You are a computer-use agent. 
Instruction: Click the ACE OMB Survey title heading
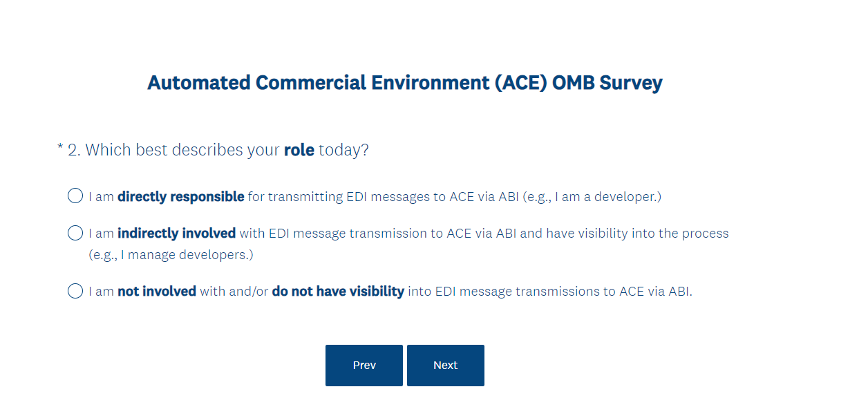point(404,83)
